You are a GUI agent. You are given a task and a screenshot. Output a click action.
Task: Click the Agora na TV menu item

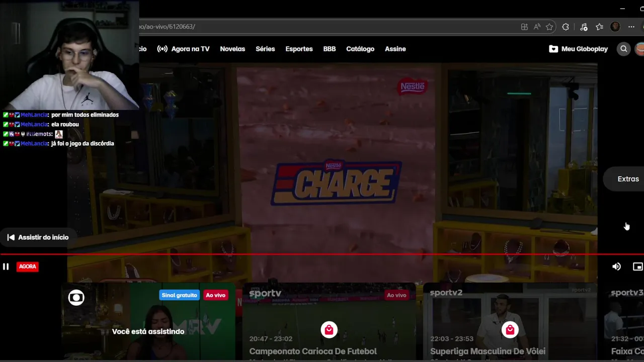183,49
